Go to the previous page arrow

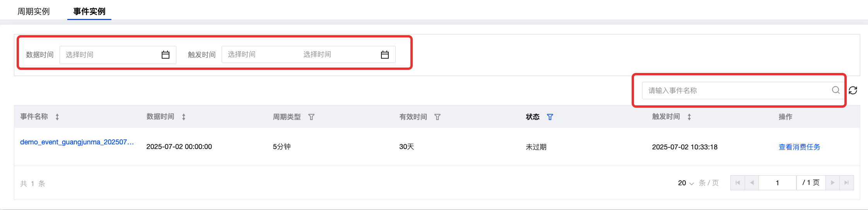click(x=752, y=183)
